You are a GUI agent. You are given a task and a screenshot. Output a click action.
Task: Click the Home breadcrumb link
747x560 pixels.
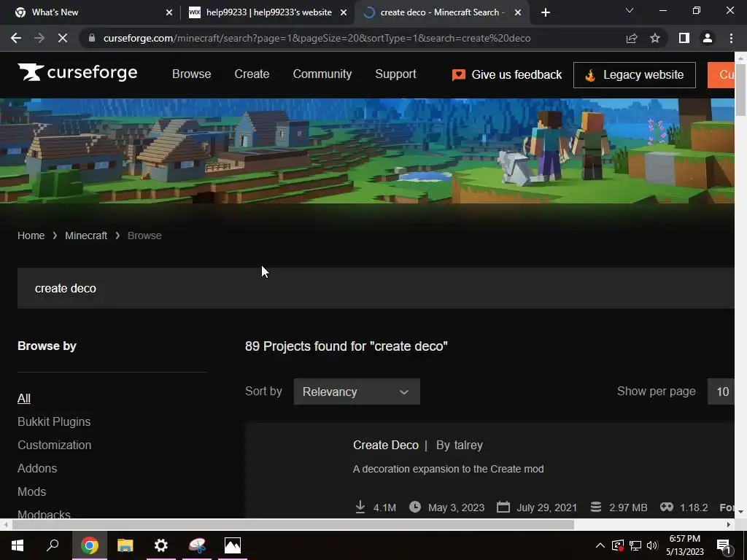click(x=31, y=236)
